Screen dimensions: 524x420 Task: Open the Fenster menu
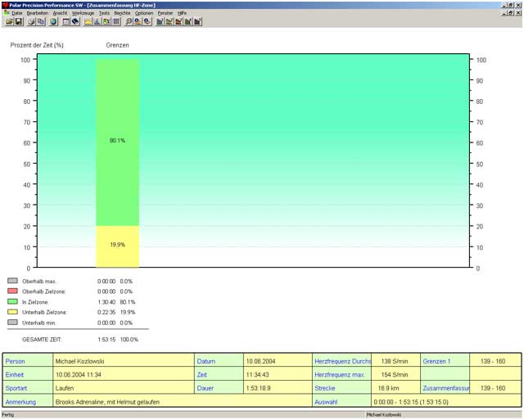(165, 13)
